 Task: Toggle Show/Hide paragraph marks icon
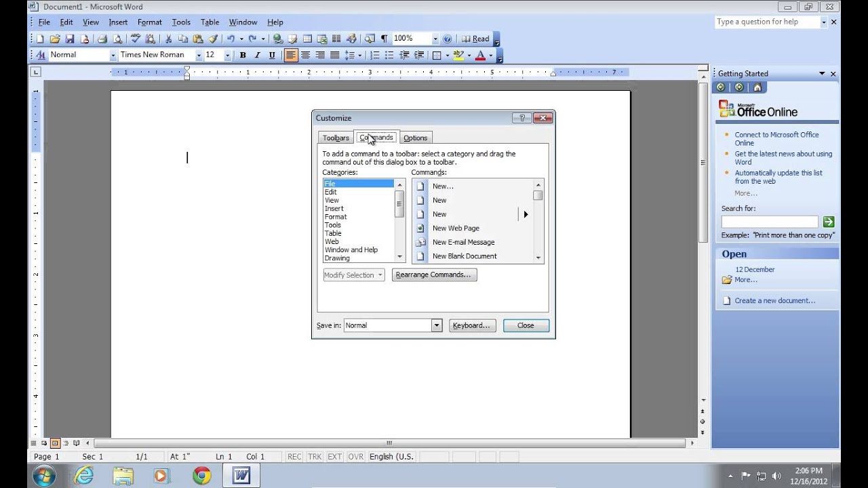[x=384, y=39]
